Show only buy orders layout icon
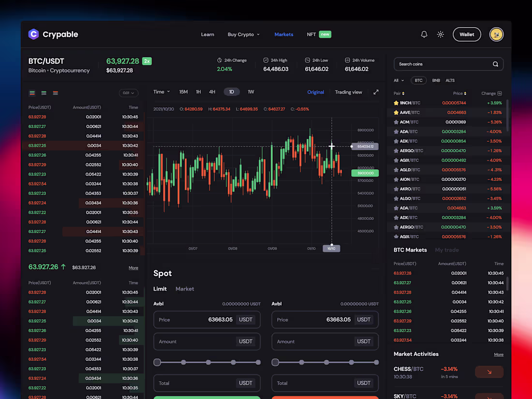Viewport: 532px width, 399px height. coord(44,93)
